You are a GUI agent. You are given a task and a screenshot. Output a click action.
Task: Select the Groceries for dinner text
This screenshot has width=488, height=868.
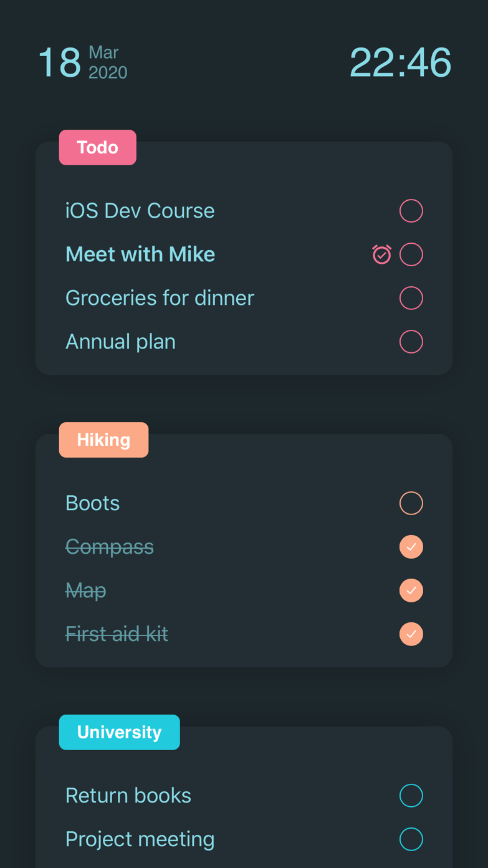pyautogui.click(x=160, y=298)
